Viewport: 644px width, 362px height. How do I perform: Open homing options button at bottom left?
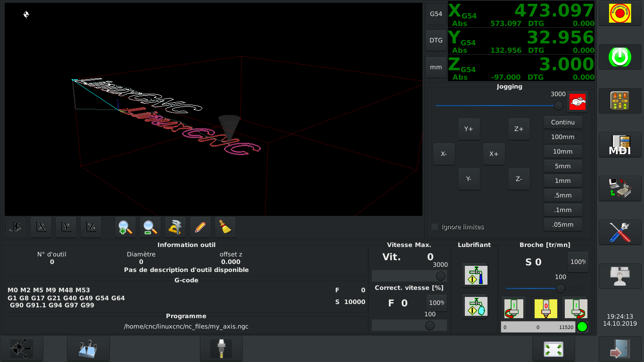point(22,349)
